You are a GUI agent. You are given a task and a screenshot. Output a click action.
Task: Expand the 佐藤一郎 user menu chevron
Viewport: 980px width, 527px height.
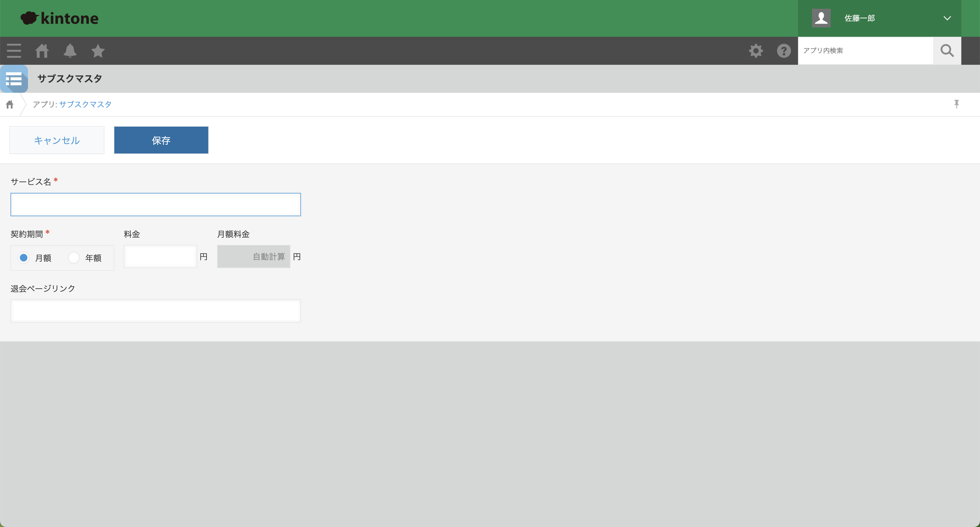click(x=947, y=18)
